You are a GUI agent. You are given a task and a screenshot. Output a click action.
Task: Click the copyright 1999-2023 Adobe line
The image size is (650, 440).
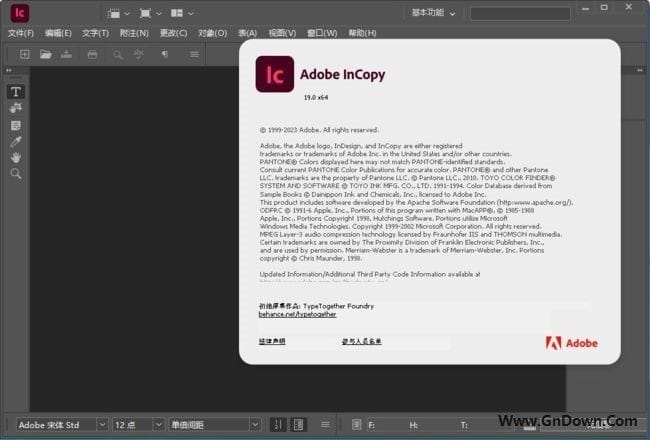click(x=319, y=130)
